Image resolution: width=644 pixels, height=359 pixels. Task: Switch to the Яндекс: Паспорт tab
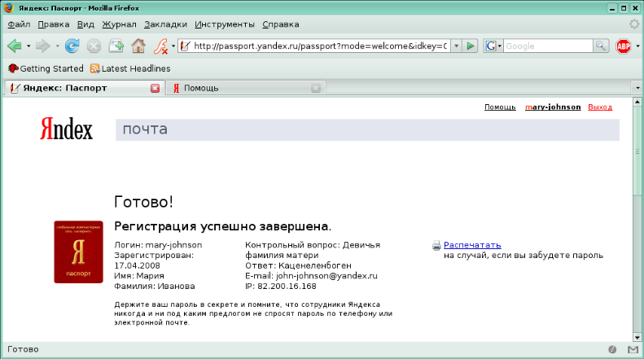click(x=84, y=88)
